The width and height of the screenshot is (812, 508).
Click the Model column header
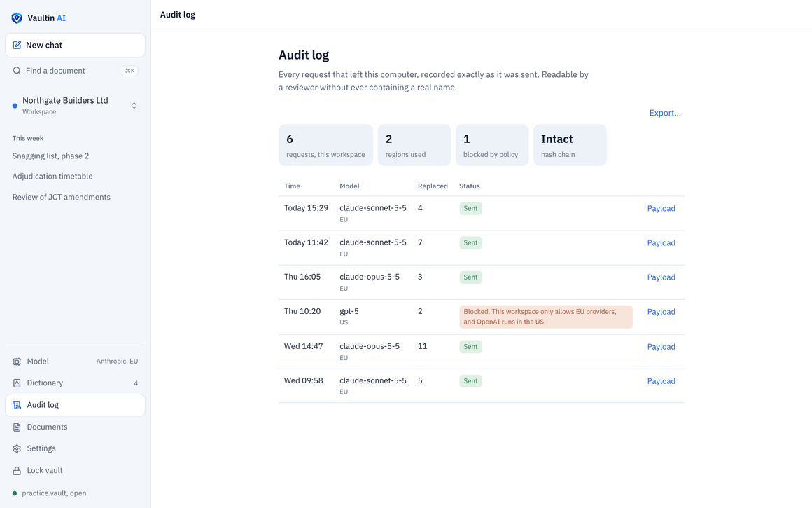pos(349,186)
